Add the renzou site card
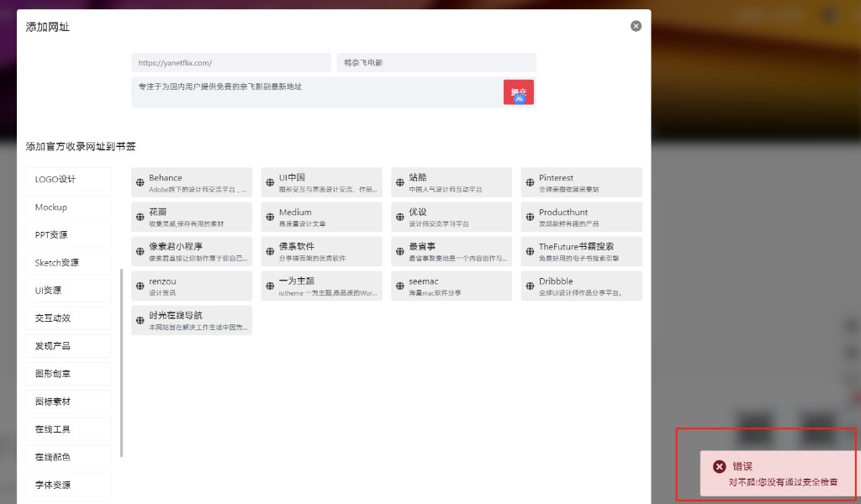The height and width of the screenshot is (504, 861). [192, 286]
